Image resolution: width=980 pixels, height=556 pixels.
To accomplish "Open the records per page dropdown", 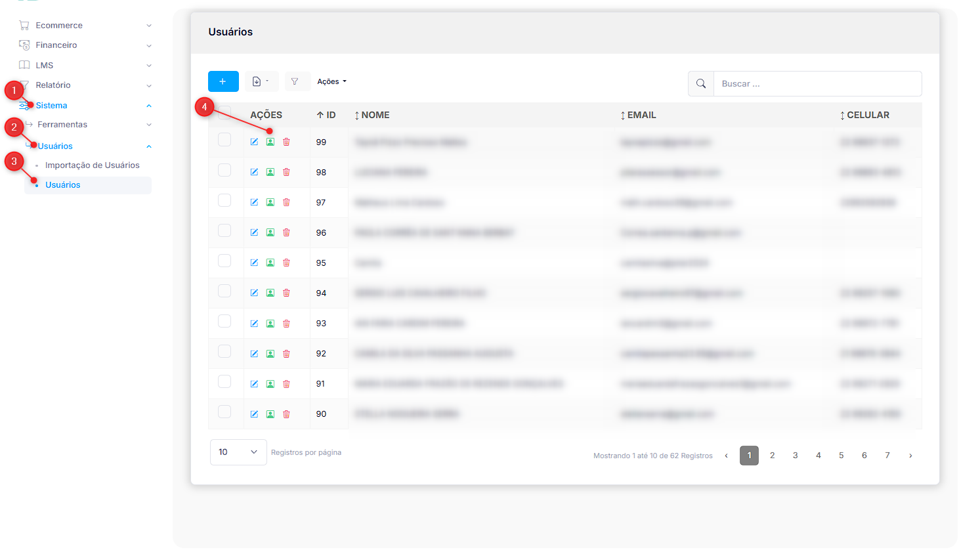I will click(x=238, y=452).
